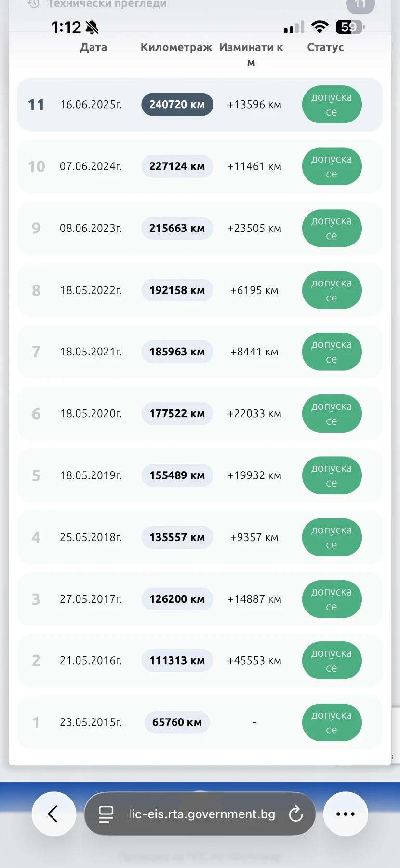400x868 pixels.
Task: Reload the page with the refresh icon
Action: point(295,814)
